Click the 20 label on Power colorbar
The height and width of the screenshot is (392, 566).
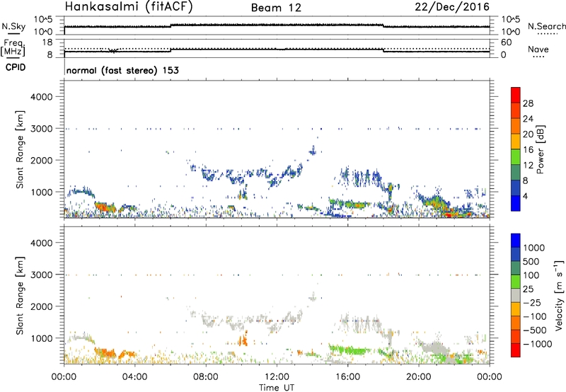(528, 134)
